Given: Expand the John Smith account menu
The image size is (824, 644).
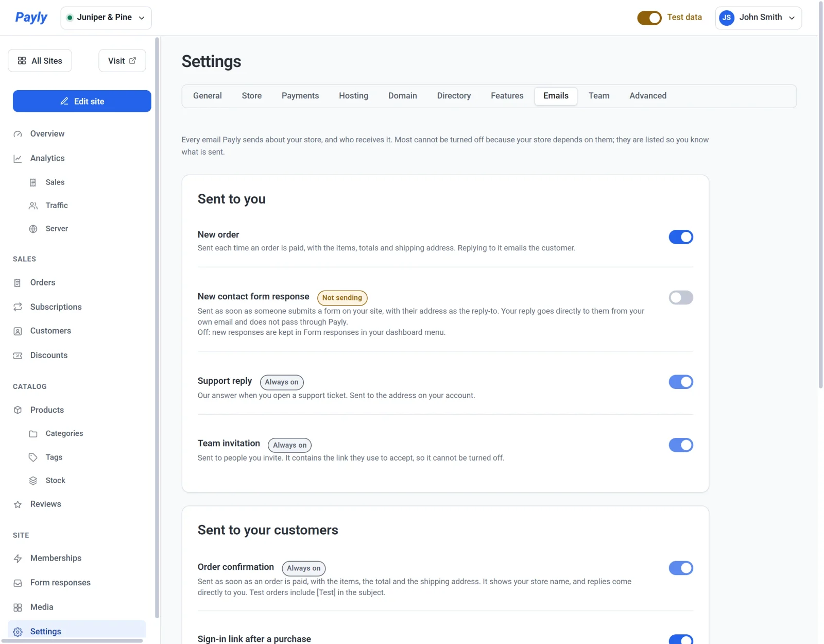Looking at the screenshot, I should (758, 18).
